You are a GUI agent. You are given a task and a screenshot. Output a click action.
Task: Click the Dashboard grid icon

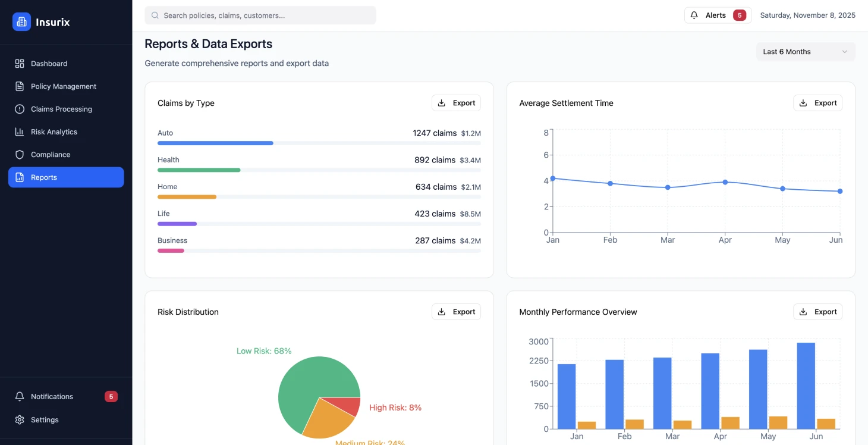[x=20, y=64]
